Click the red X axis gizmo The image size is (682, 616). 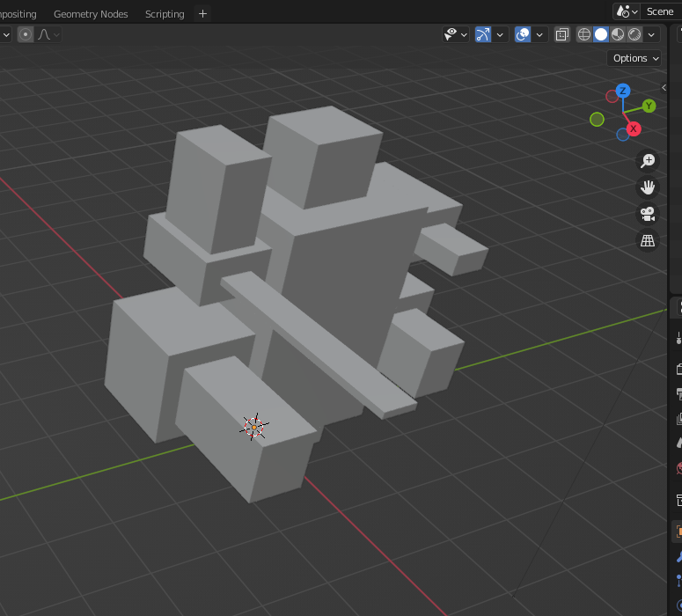pyautogui.click(x=634, y=128)
